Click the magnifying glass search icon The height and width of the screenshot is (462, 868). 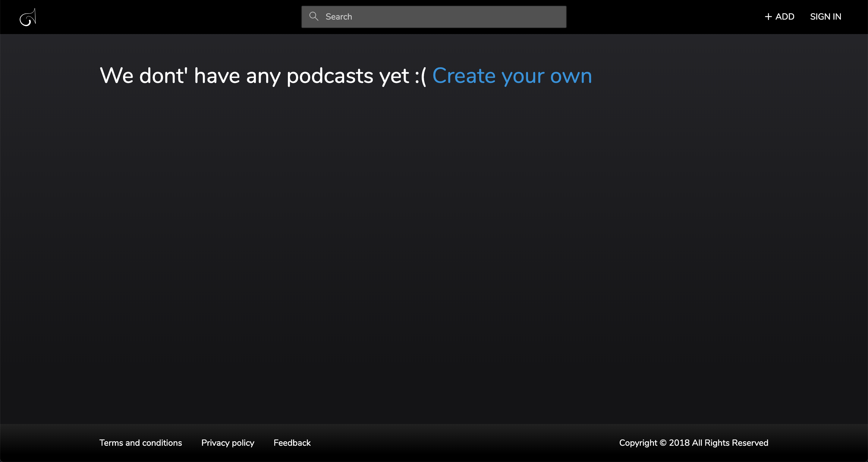pos(314,17)
